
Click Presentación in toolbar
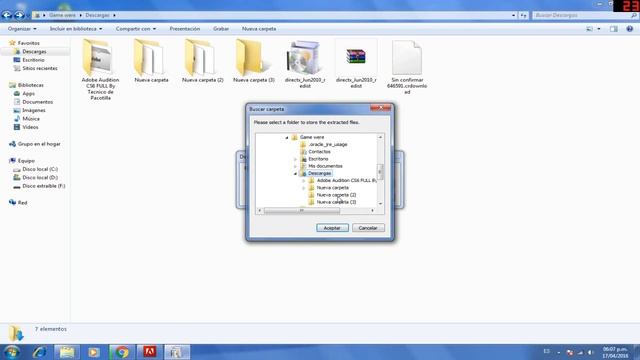click(185, 29)
